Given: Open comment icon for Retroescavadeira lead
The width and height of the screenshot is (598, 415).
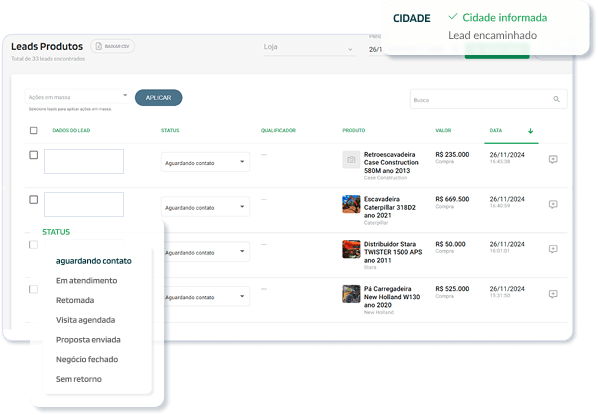Looking at the screenshot, I should 553,159.
